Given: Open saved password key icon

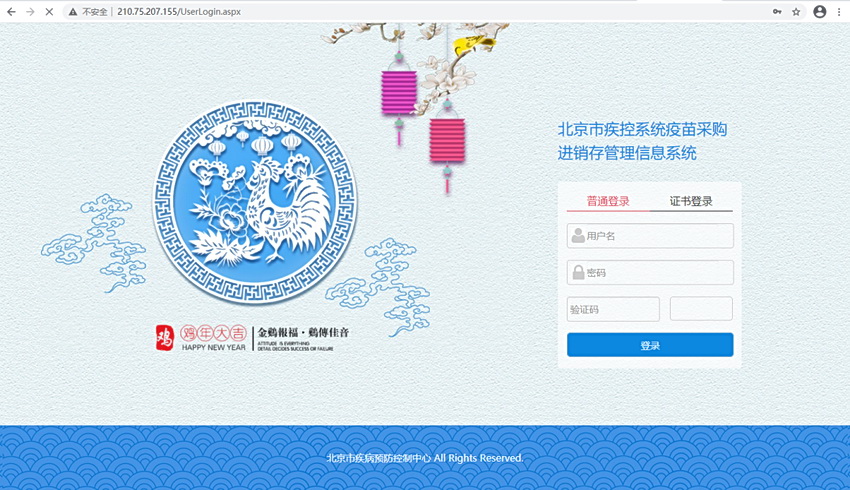Looking at the screenshot, I should pyautogui.click(x=777, y=11).
